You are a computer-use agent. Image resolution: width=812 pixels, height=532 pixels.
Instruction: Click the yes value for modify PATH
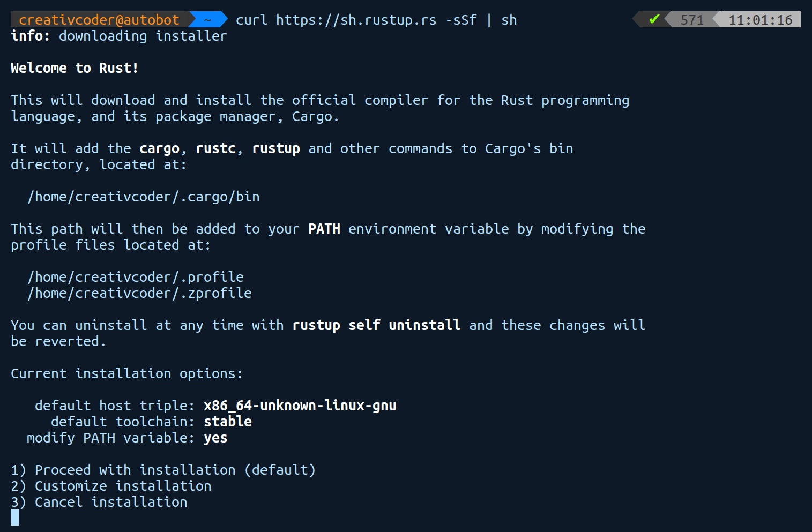[215, 438]
